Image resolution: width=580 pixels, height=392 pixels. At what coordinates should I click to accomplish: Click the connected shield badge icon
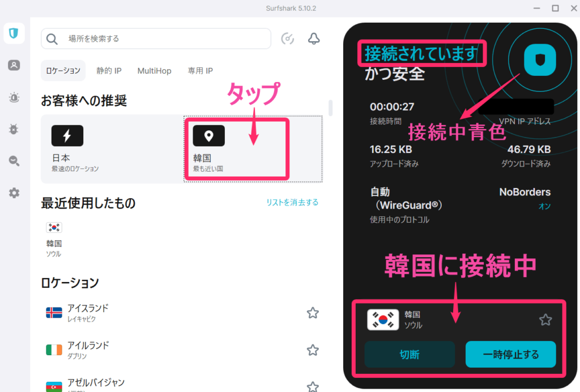coord(540,60)
